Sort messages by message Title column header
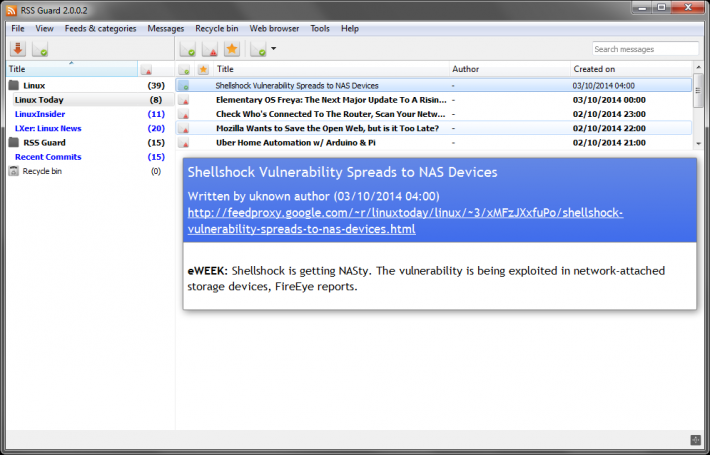710x455 pixels. tap(331, 69)
